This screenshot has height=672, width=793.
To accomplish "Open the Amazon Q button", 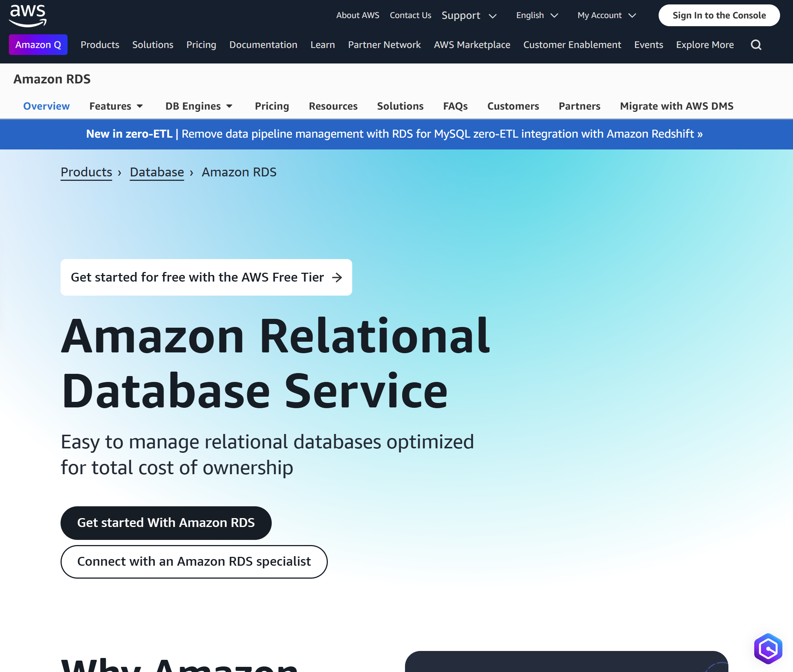I will click(x=38, y=45).
